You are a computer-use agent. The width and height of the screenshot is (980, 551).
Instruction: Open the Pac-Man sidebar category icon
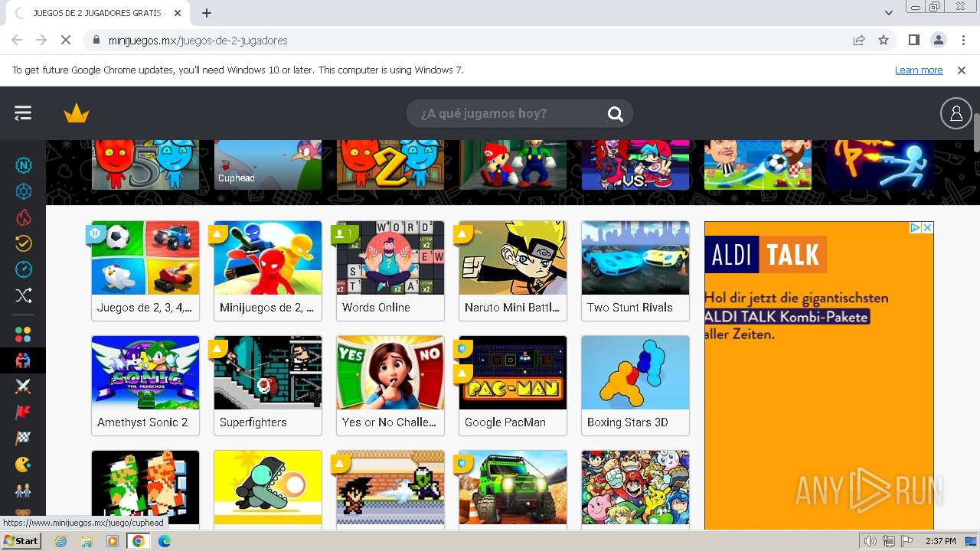coord(24,464)
